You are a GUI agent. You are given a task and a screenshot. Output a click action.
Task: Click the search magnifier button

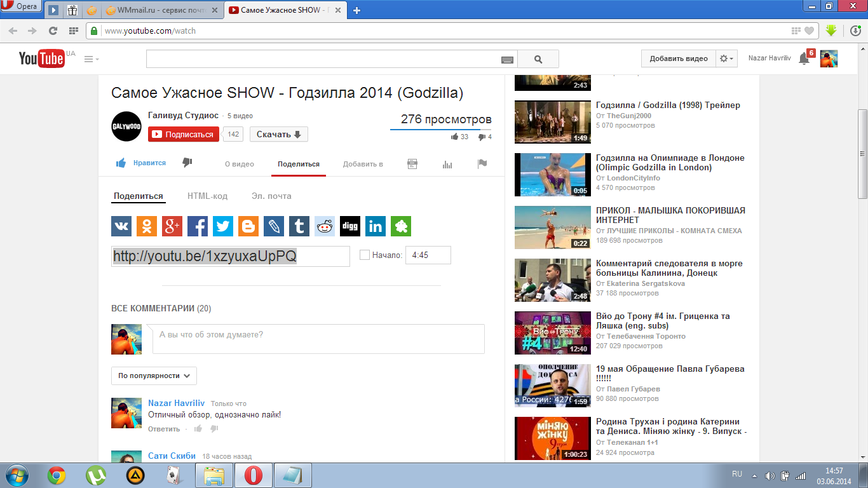(538, 59)
